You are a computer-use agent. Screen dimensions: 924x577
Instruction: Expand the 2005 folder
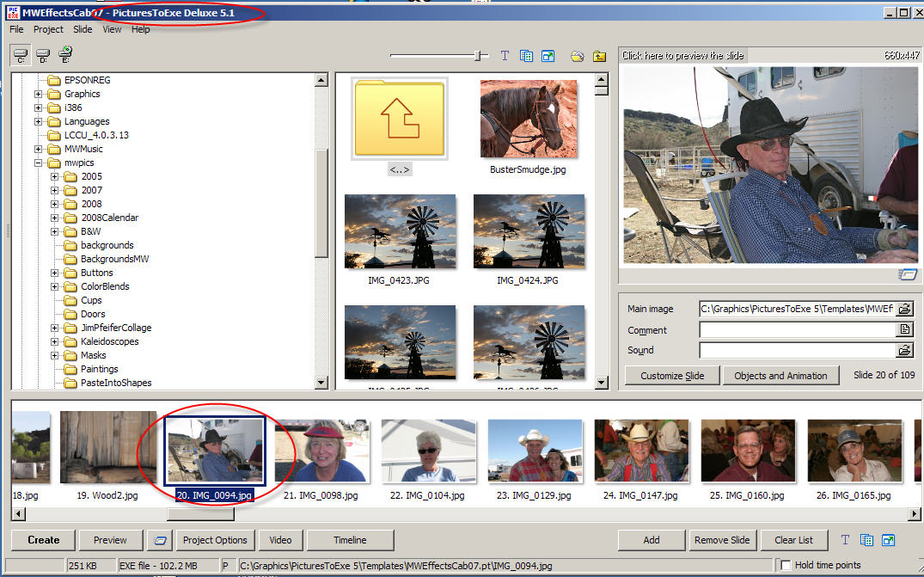55,176
